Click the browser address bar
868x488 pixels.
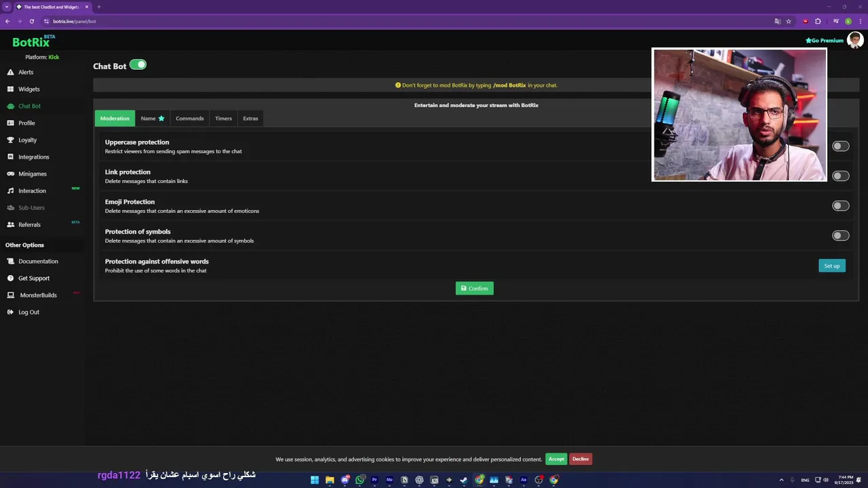coord(407,21)
